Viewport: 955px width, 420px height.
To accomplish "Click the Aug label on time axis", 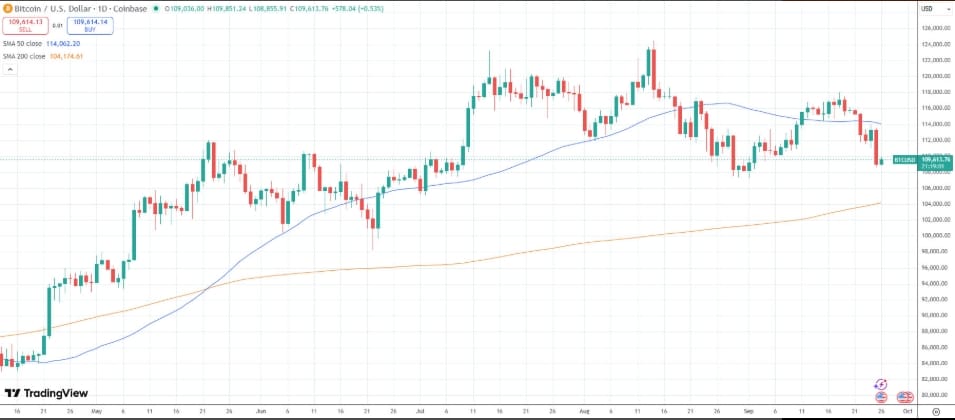I will (585, 411).
